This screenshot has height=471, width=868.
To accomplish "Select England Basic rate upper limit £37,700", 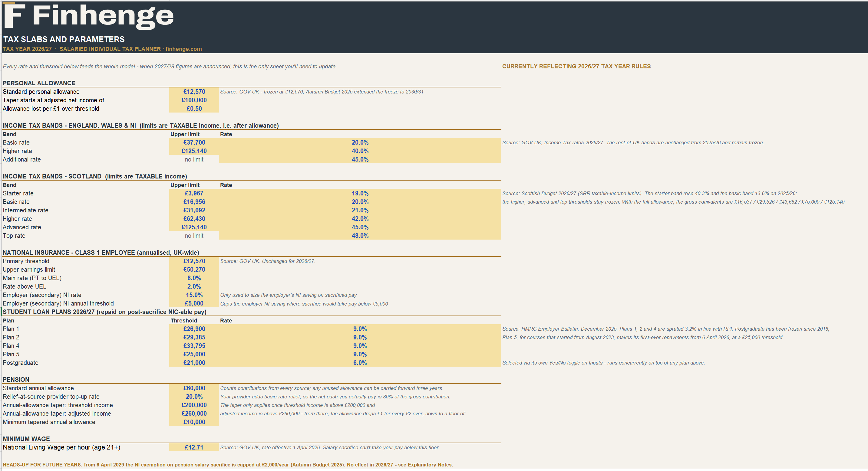I will (194, 142).
